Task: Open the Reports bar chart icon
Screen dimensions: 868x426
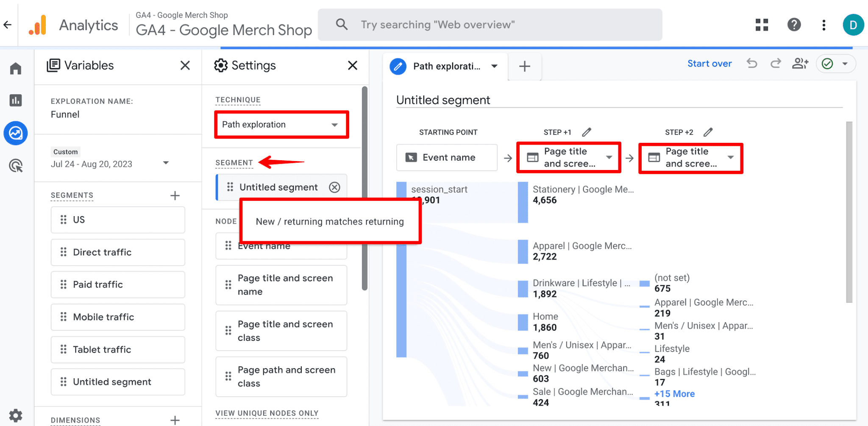Action: pos(16,100)
